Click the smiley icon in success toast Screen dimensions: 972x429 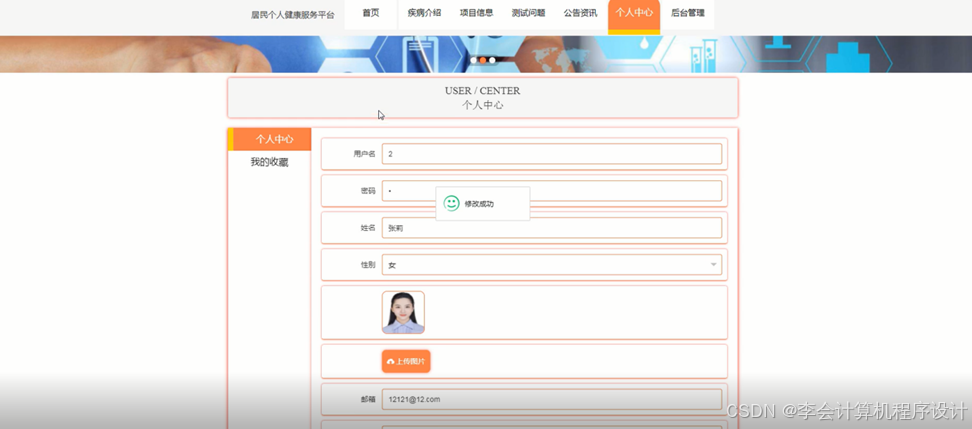coord(452,203)
